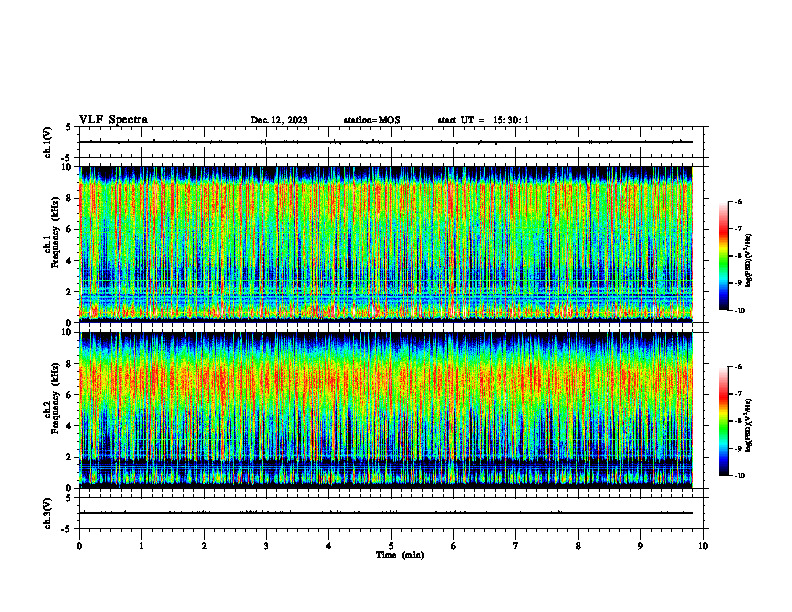Click time axis tick label "5"

pos(391,546)
